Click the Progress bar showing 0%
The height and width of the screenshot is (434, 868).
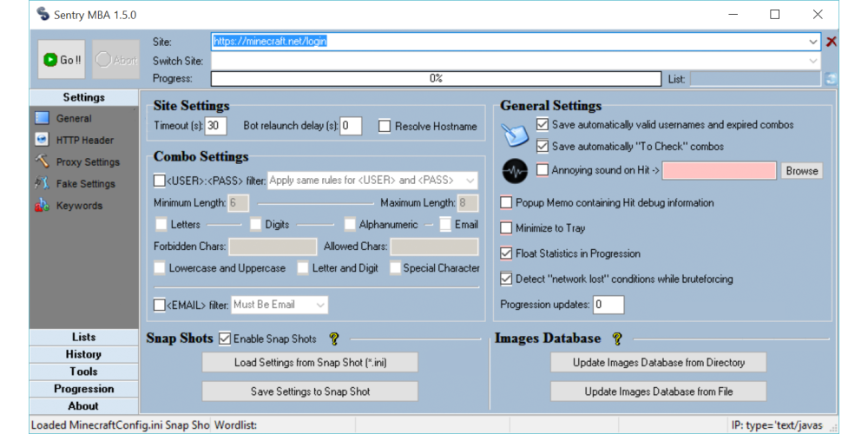(436, 79)
